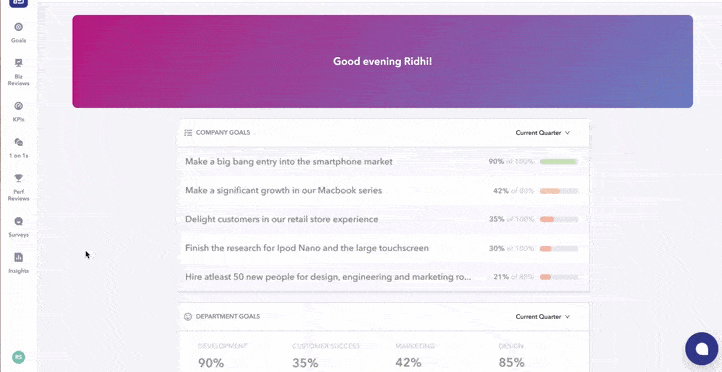Select the Development 90% department card
This screenshot has width=722, height=372.
pos(223,355)
